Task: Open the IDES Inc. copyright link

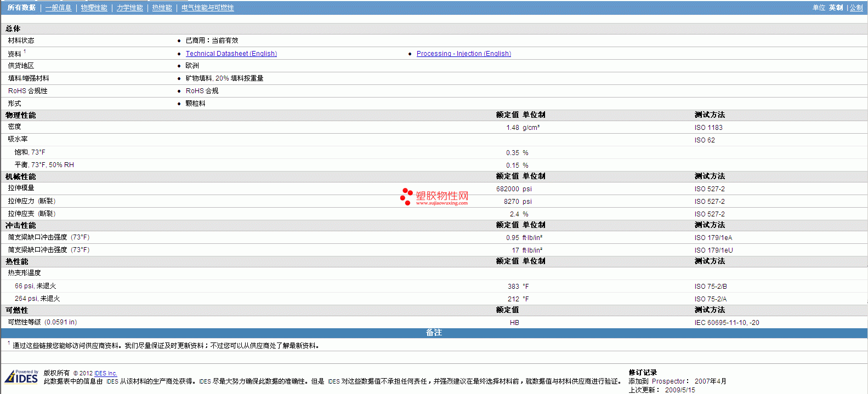Action: 106,373
